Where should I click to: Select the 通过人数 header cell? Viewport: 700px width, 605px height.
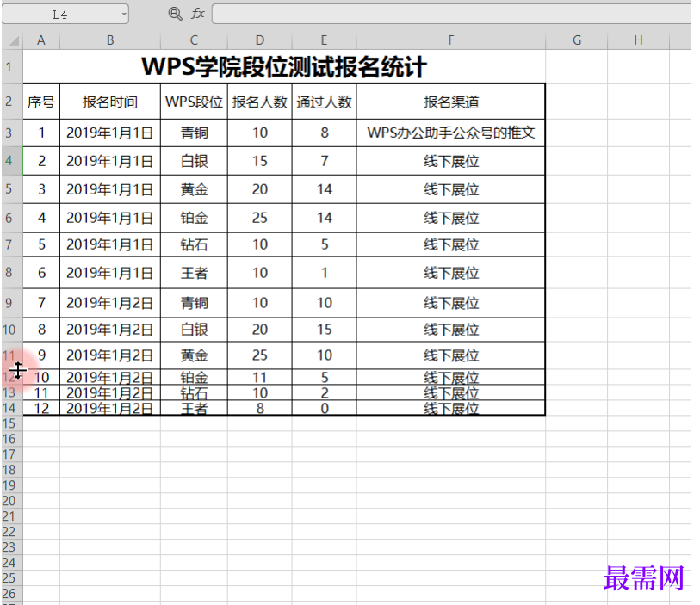click(324, 102)
